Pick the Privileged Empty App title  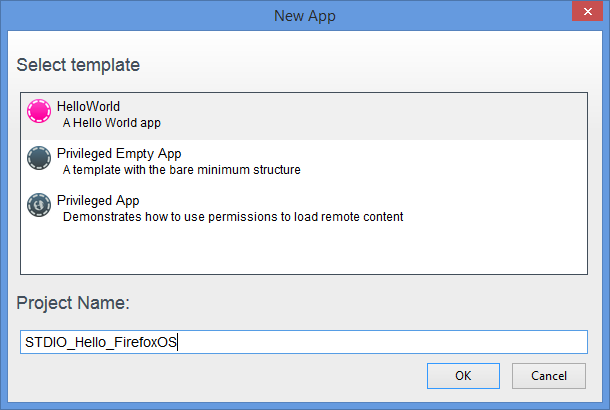119,154
